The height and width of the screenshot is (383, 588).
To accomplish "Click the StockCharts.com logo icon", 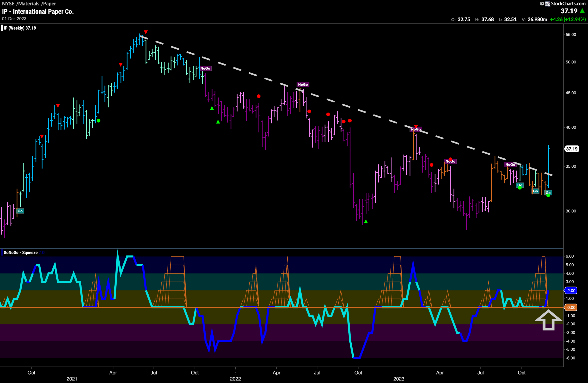I will point(548,4).
